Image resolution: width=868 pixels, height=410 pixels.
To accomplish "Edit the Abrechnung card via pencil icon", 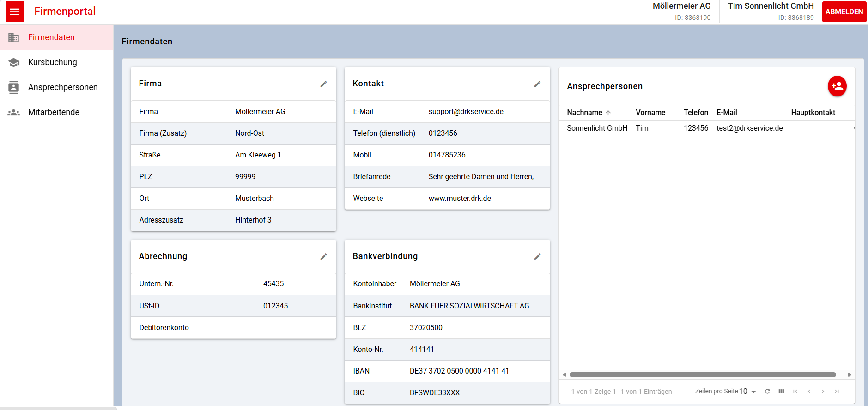I will pos(323,257).
